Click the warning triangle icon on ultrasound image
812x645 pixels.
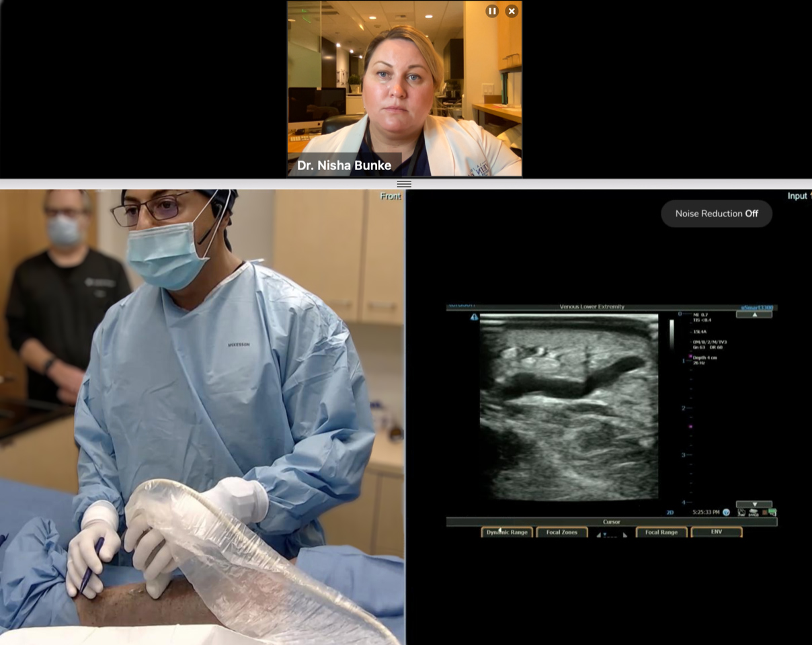tap(474, 317)
